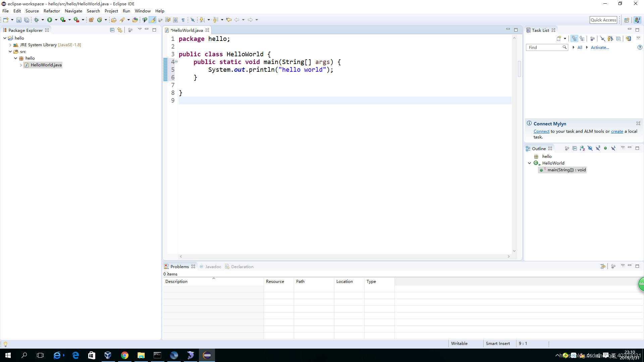The image size is (644, 362).
Task: Toggle Block Selection Mode button
Action: [x=175, y=20]
